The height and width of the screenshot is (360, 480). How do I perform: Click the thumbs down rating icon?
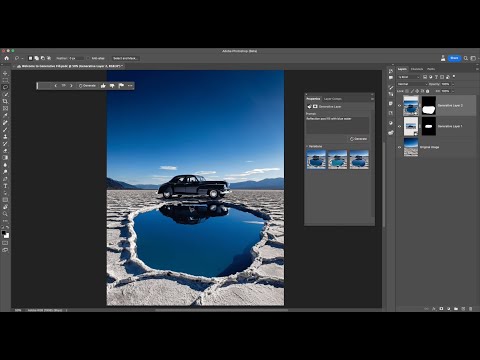(112, 86)
